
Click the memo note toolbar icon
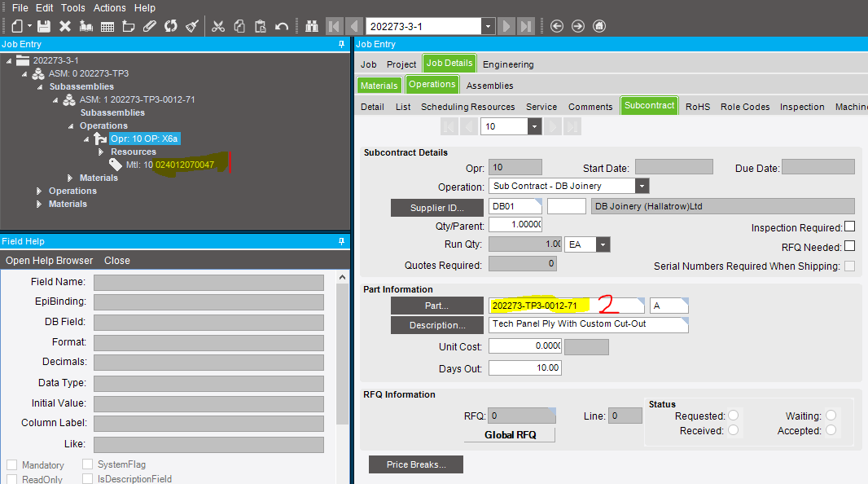point(129,26)
